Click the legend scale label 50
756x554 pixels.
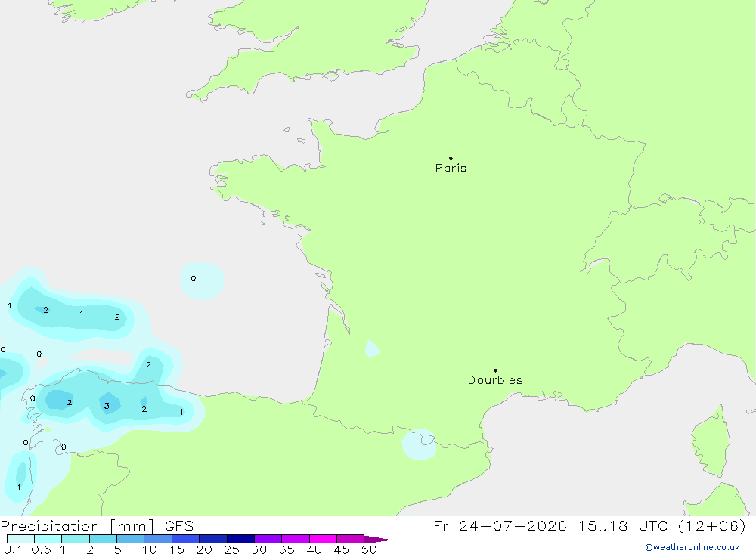coord(370,549)
